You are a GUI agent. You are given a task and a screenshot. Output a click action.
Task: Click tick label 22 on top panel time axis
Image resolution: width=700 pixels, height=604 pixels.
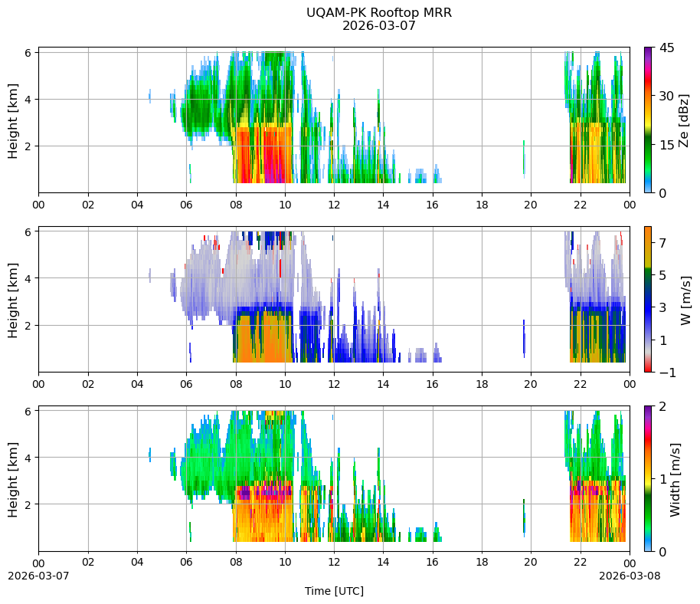[x=580, y=205]
